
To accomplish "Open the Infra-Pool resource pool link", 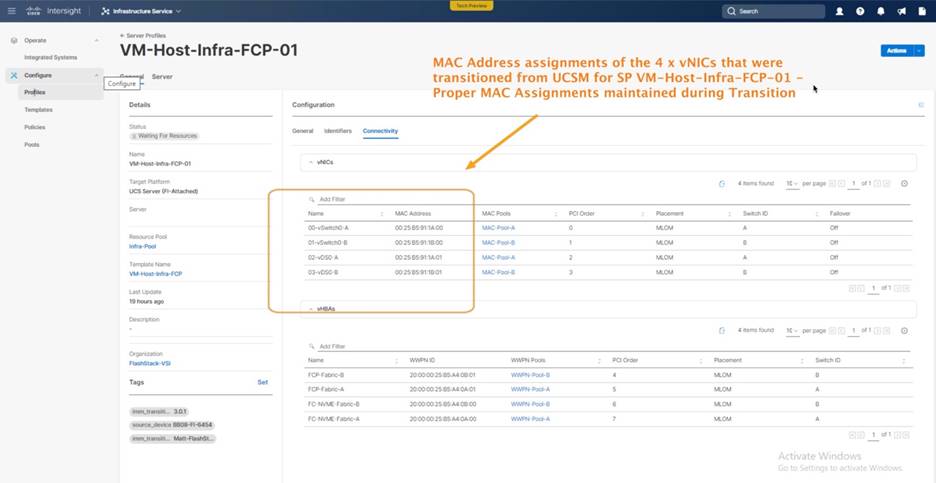I will pos(142,246).
